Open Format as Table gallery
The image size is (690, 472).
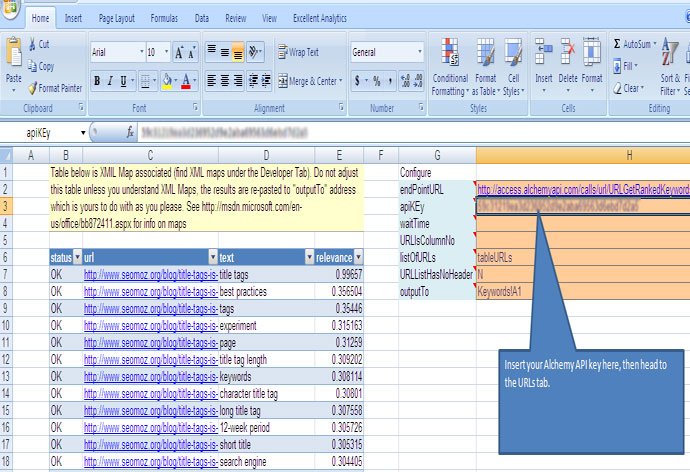[x=485, y=67]
